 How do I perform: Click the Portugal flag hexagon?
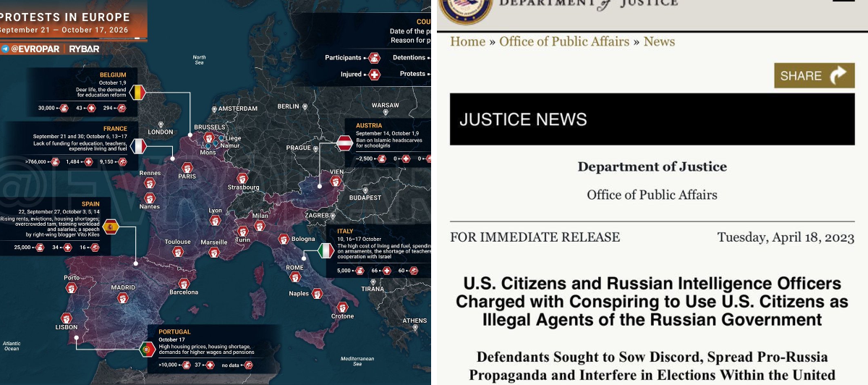point(146,348)
